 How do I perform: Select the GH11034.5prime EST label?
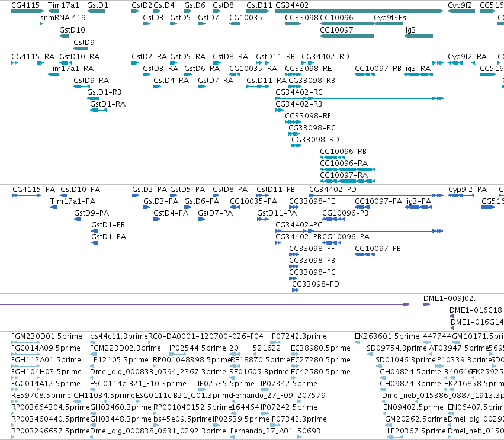tap(104, 396)
